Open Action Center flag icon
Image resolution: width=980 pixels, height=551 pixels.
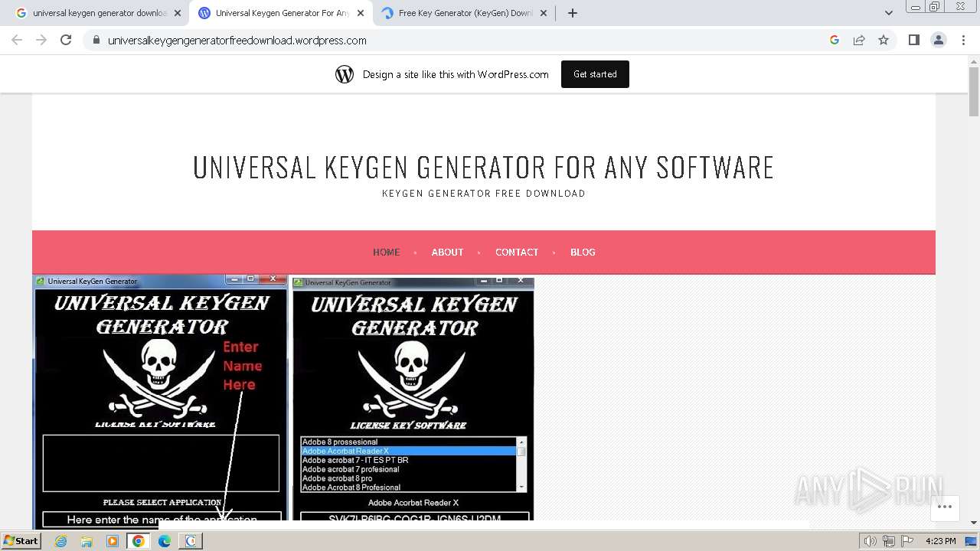pos(907,541)
